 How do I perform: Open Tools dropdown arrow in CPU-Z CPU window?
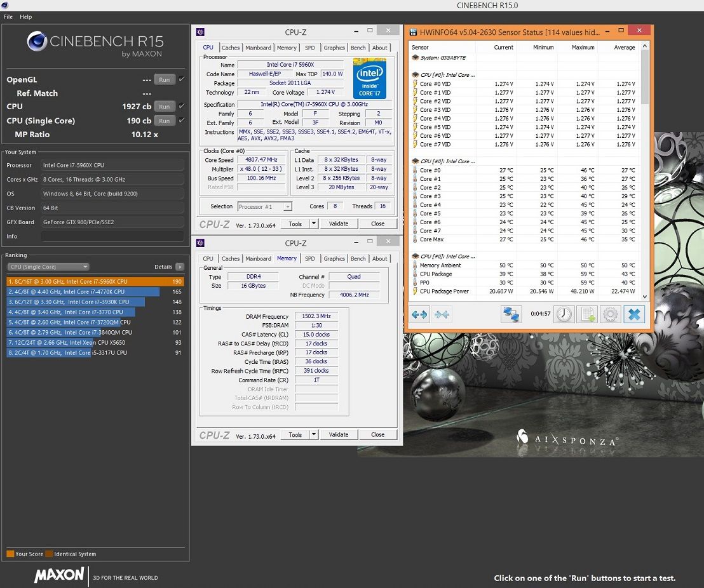coord(314,224)
